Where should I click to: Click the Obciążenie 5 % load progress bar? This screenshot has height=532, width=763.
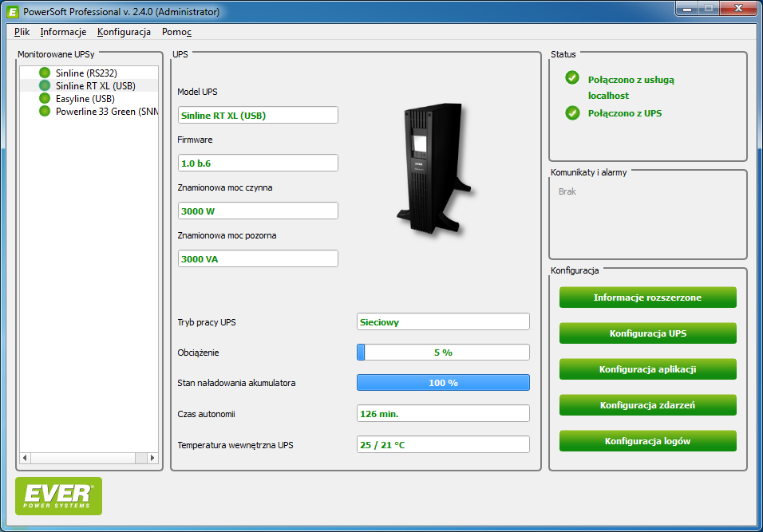[443, 352]
